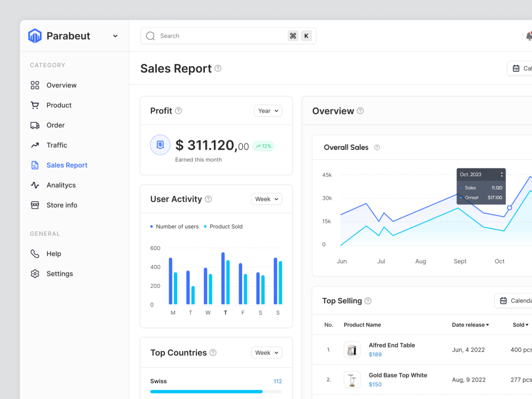Open the Oct. 2023 tooltip options menu
532x399 pixels.
[x=502, y=174]
